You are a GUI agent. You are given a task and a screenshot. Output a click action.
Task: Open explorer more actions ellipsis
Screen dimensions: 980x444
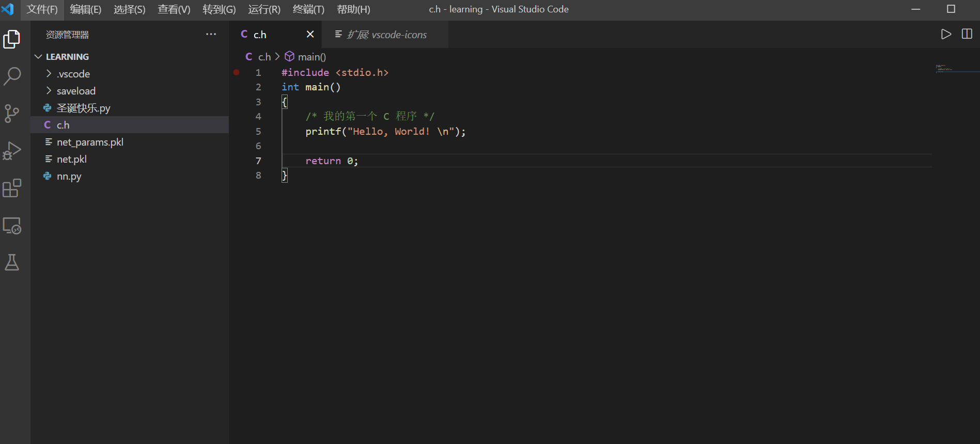(211, 34)
